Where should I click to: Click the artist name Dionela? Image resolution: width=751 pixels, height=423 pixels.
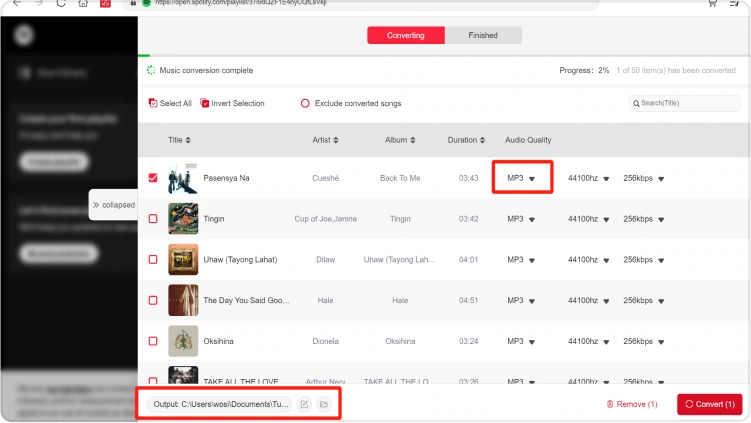pos(325,341)
